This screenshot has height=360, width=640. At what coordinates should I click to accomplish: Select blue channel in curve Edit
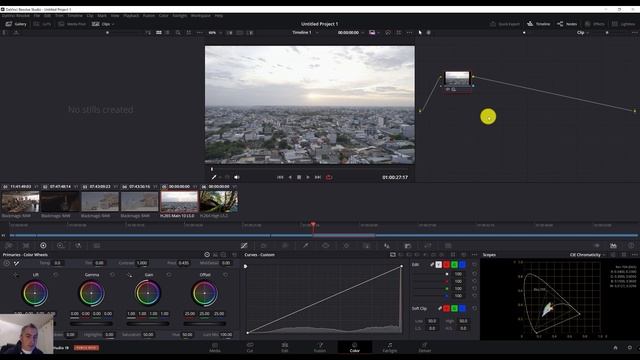point(462,265)
